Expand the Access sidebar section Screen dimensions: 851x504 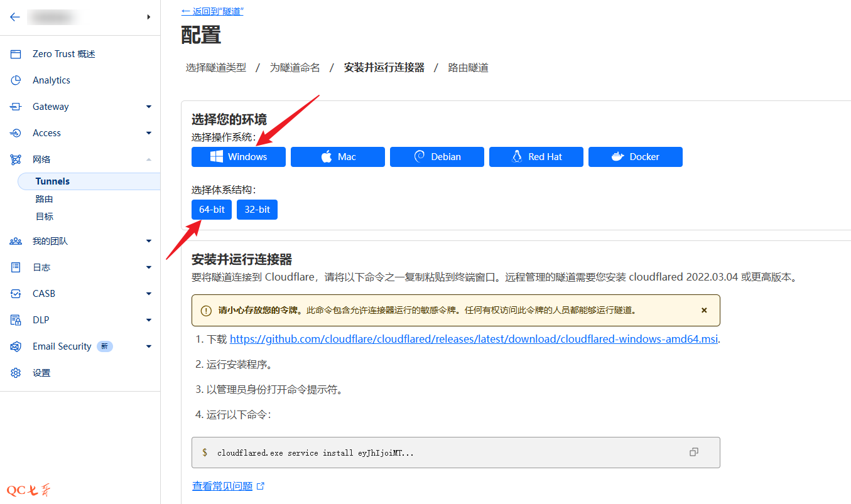(x=149, y=133)
